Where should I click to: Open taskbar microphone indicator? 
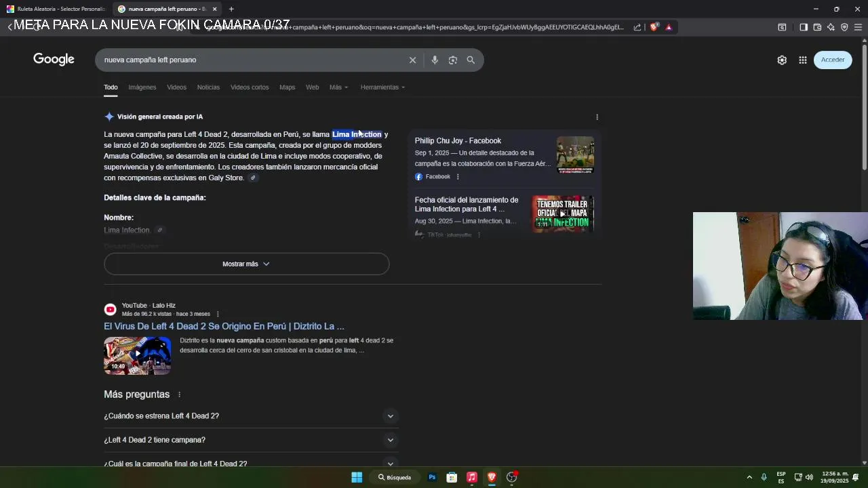click(764, 477)
